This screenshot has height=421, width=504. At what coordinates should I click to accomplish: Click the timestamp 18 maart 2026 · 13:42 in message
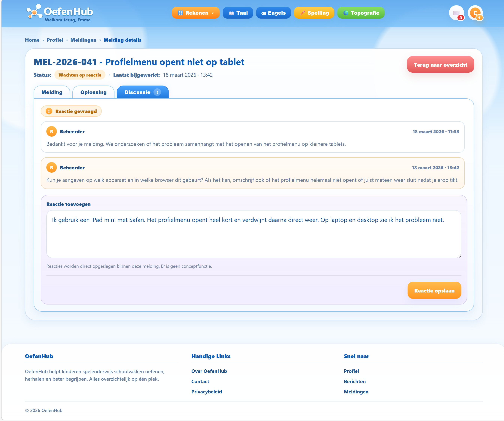(x=435, y=168)
